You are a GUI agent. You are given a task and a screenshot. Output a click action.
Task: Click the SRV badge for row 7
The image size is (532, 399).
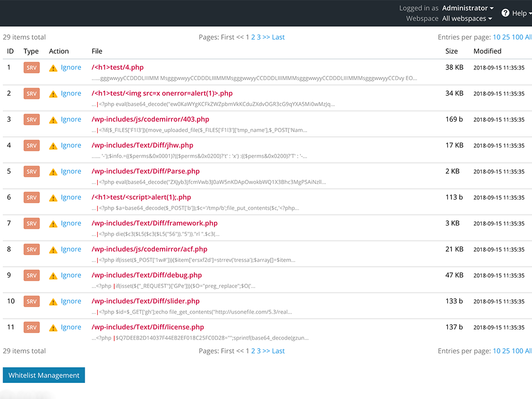32,223
